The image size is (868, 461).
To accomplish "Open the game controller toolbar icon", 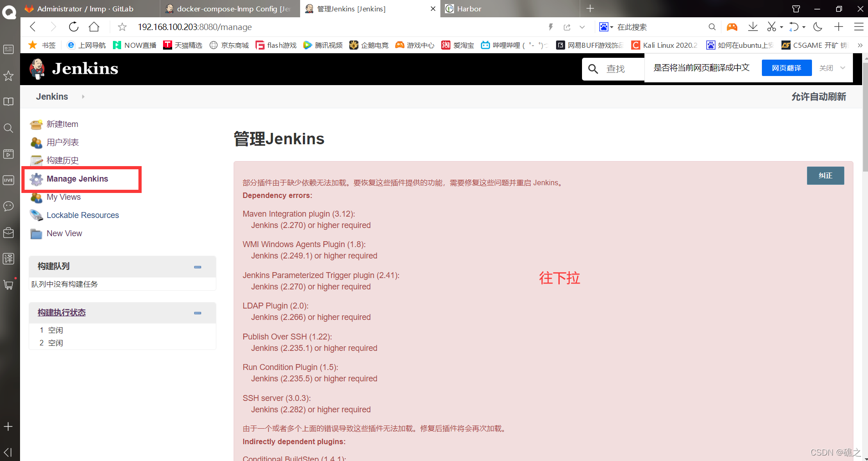I will point(732,27).
